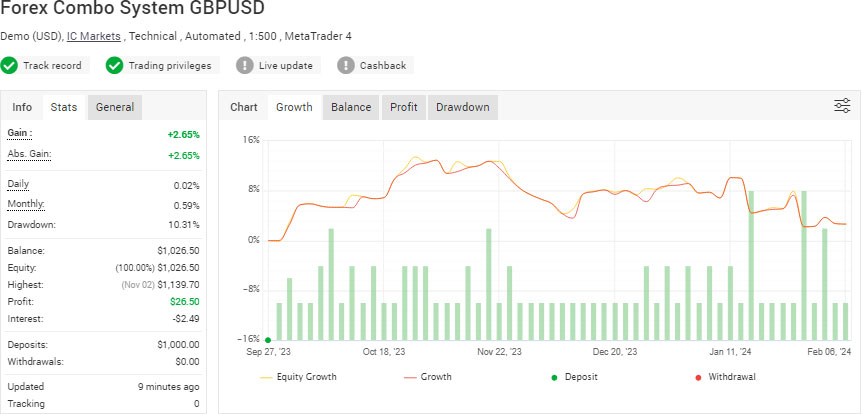
Task: Click the 0.59% Monthly value
Action: pos(186,206)
